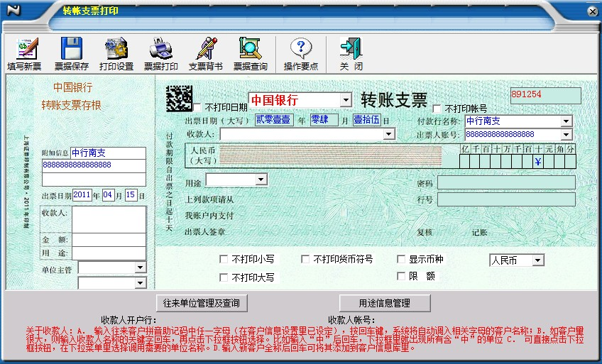602x364 pixels.
Task: Click the 关闭 exit door icon
Action: 351,48
